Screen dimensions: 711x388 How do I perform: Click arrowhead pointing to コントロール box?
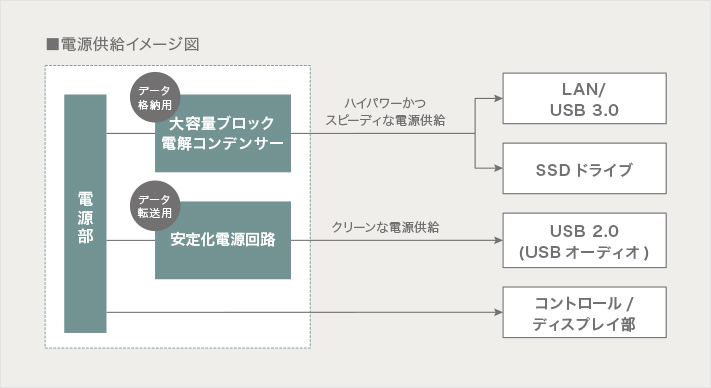(x=498, y=312)
